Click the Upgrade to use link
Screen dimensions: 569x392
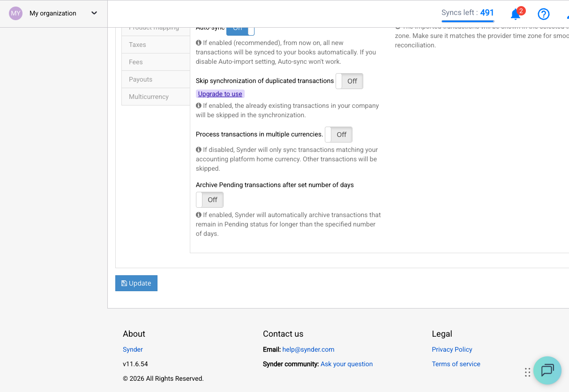coord(220,94)
